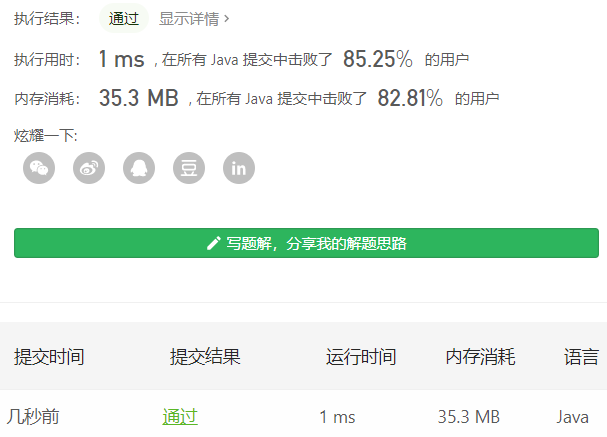
Task: Share result via WeChat icon
Action: [x=39, y=168]
